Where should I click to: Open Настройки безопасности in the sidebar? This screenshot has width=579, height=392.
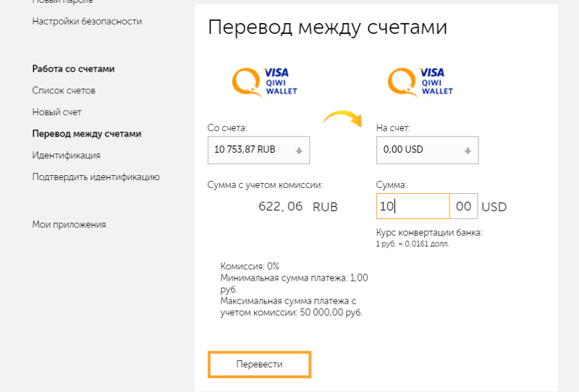[x=87, y=22]
